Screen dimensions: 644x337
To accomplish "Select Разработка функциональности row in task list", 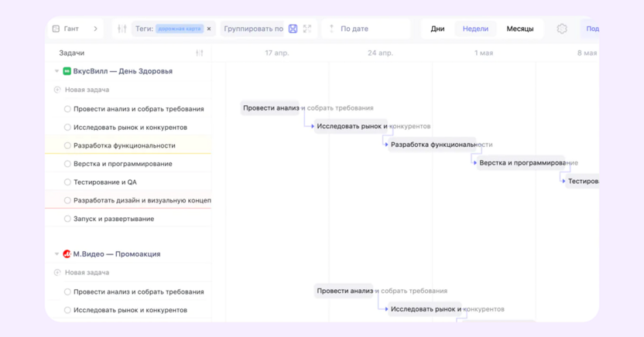I will point(128,145).
